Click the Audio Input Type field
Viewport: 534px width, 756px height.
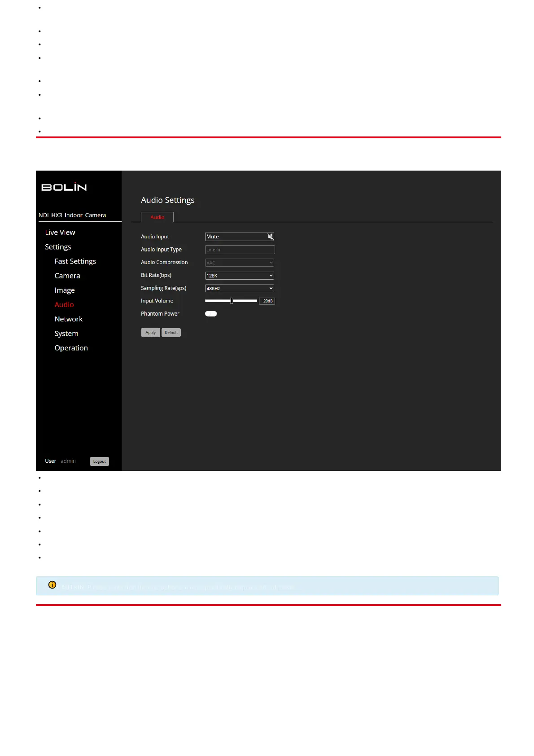coord(240,250)
